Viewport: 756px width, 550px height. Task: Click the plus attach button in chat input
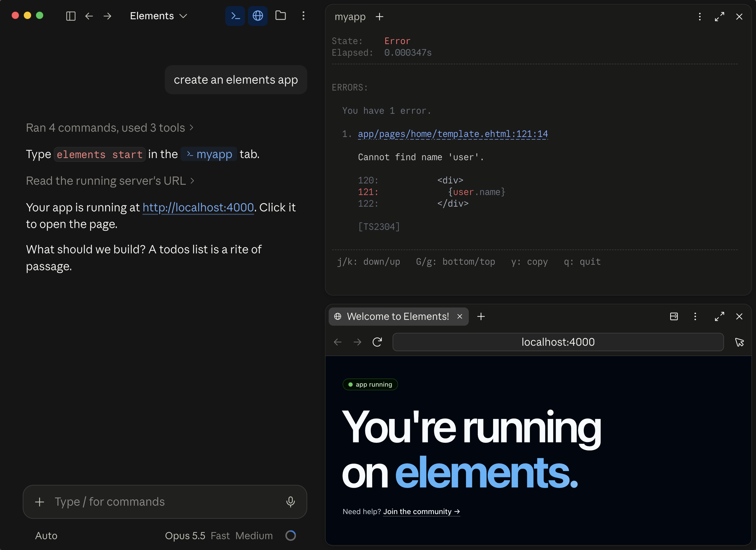[x=40, y=502]
